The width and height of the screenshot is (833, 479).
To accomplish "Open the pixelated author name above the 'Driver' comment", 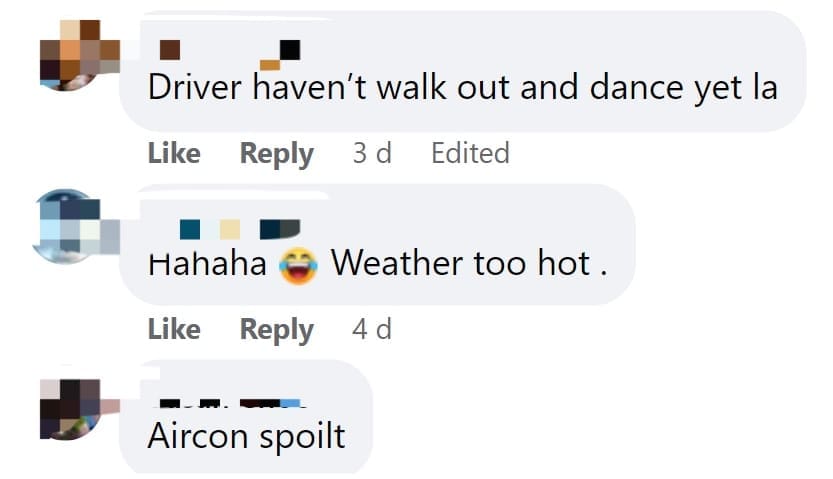I will point(230,55).
